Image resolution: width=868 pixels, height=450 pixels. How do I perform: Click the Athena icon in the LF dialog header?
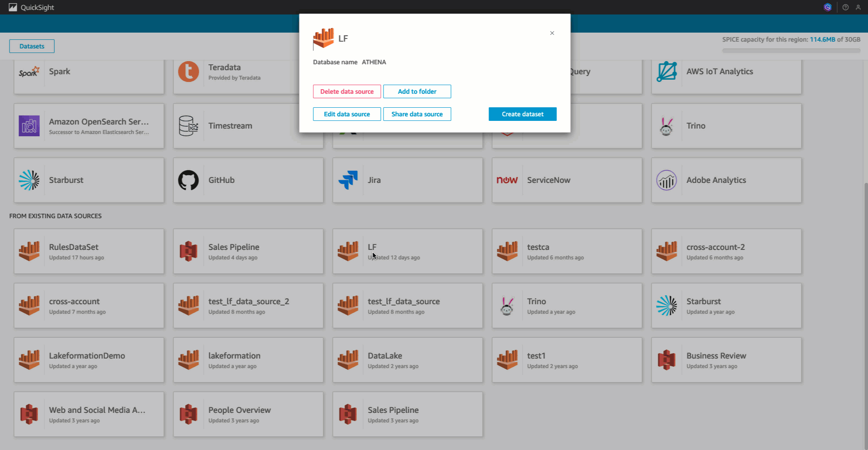click(x=323, y=38)
